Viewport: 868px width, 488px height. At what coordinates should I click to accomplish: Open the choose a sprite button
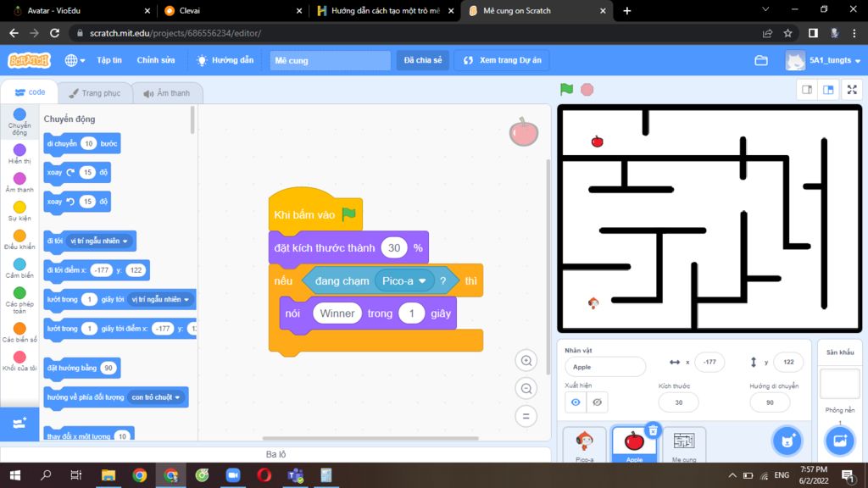coord(787,441)
